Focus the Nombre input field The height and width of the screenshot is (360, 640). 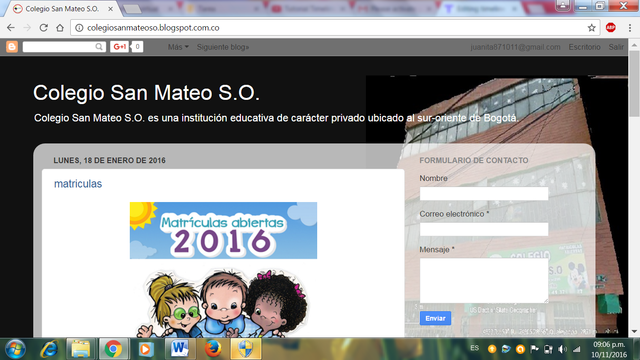484,193
